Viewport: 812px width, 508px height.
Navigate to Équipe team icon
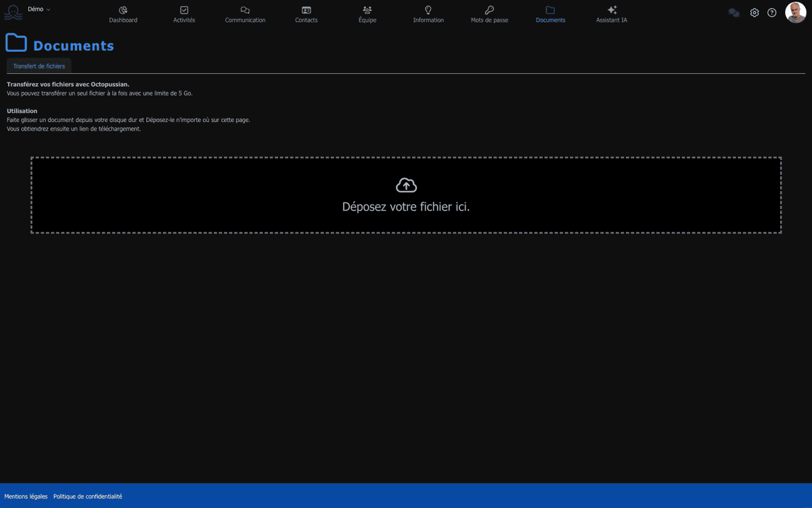(x=367, y=10)
